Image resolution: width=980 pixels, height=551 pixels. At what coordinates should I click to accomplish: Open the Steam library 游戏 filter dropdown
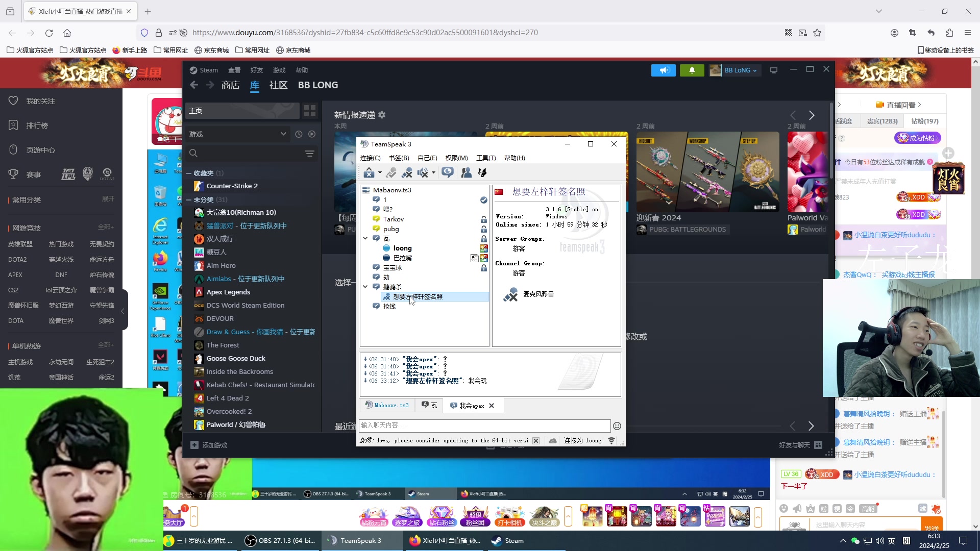point(237,134)
